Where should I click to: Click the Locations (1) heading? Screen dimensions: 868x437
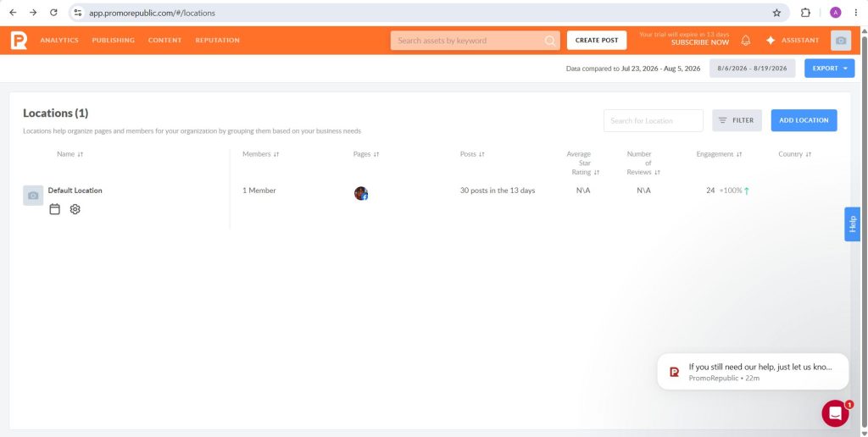tap(55, 113)
